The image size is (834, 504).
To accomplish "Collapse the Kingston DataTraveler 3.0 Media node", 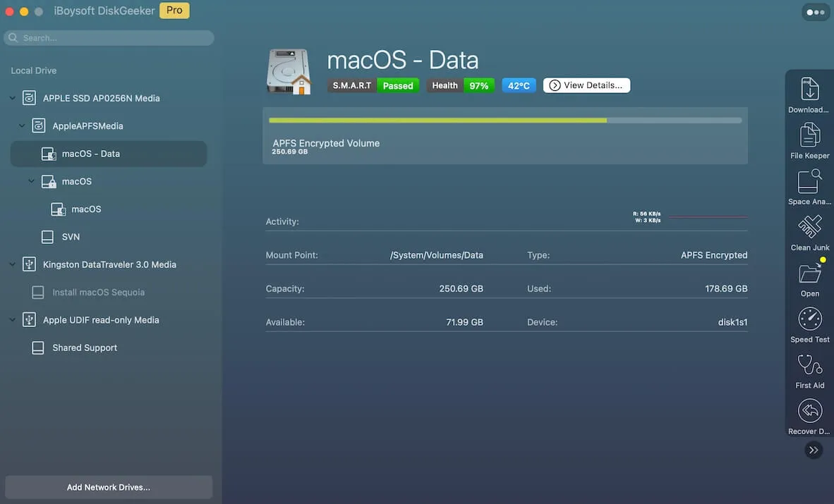I will (12, 264).
